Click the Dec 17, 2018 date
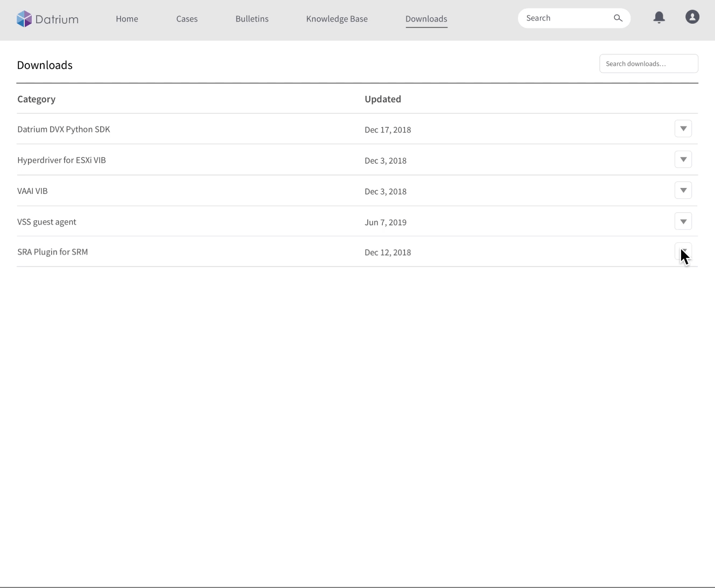 coord(388,130)
